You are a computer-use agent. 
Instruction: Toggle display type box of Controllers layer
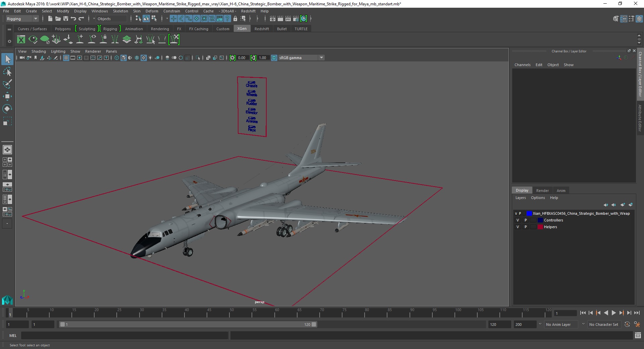[533, 220]
